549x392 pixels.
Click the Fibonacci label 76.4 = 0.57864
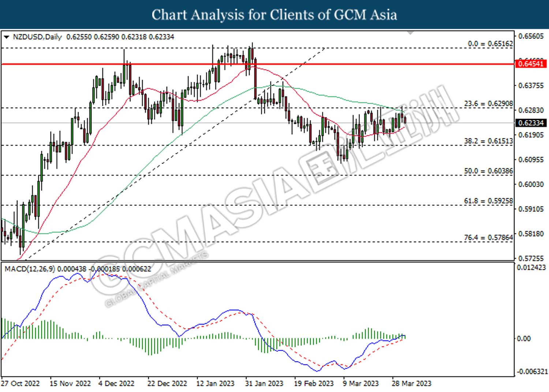pyautogui.click(x=489, y=238)
